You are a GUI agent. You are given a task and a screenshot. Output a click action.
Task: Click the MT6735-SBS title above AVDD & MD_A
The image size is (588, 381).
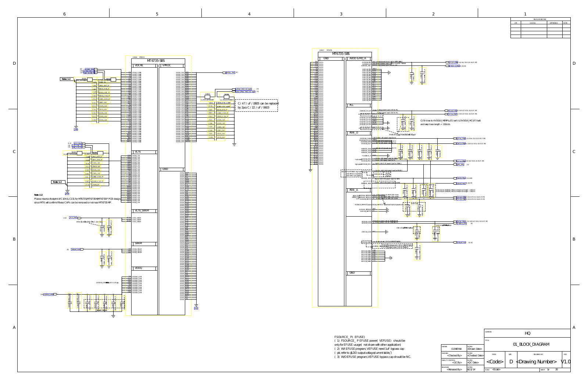coord(341,54)
